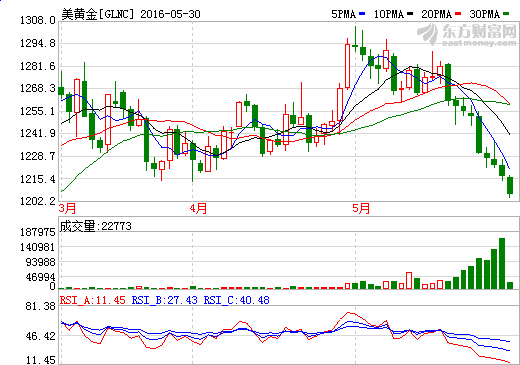Screen dimensions: 520x365
Task: Click the 5月 month marker
Action: 361,208
